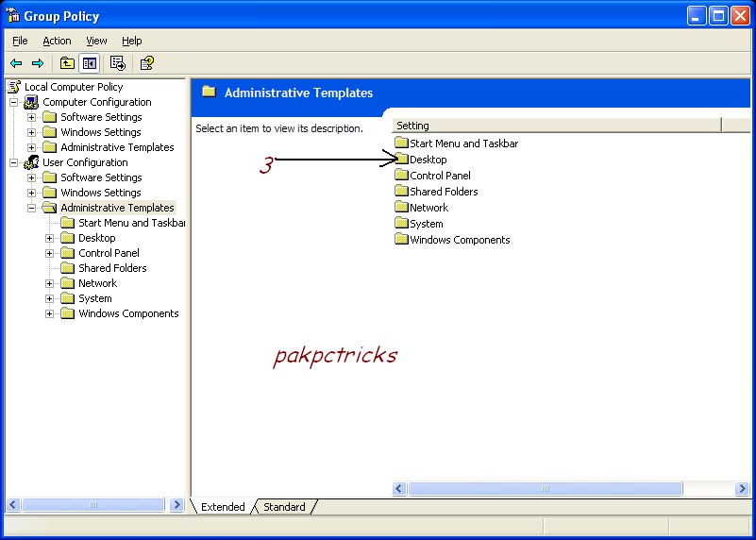Click folder icon of Control Panel in settings list
The image size is (756, 540).
pyautogui.click(x=401, y=175)
